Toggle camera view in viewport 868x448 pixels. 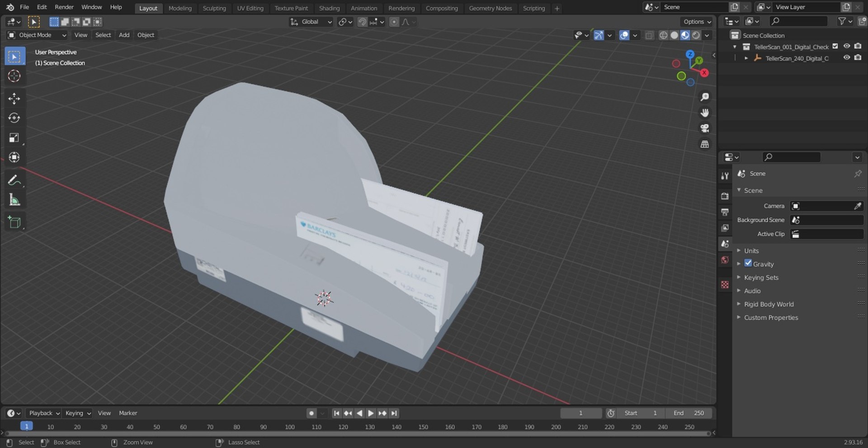click(x=704, y=128)
